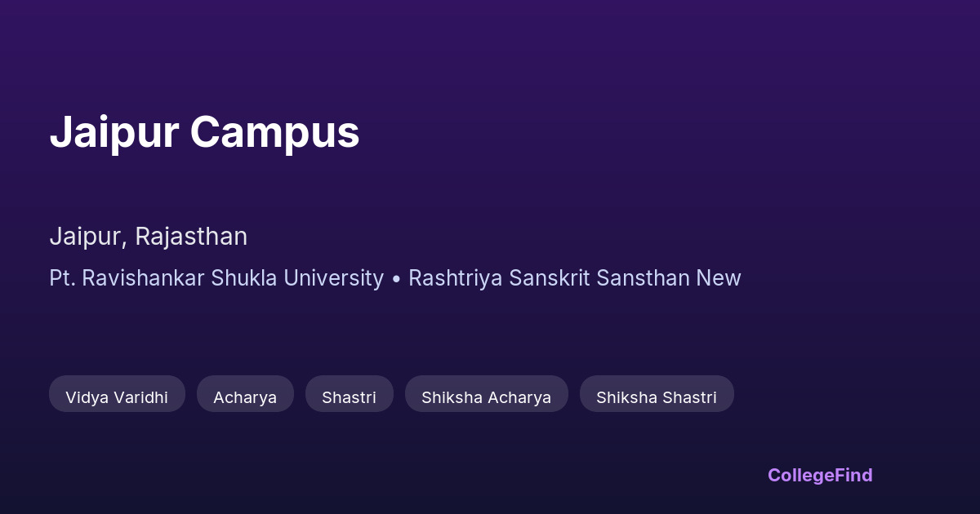
Task: Click the word Rajasthan in location line
Action: pos(191,237)
